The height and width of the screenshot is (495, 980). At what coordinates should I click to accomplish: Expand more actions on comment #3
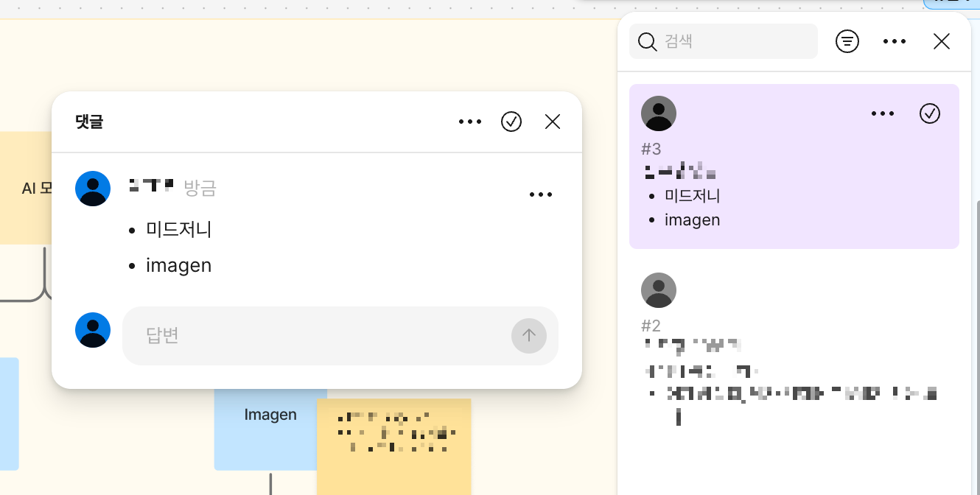[x=882, y=113]
